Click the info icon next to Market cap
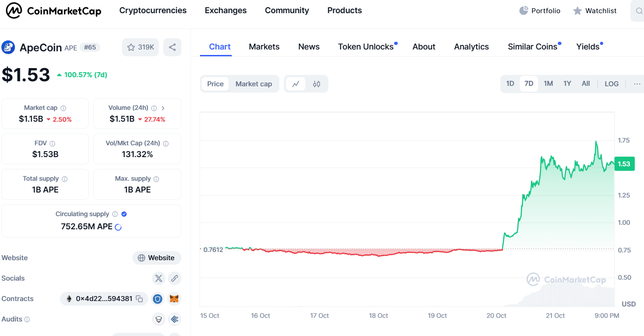The width and height of the screenshot is (644, 336). (x=63, y=108)
